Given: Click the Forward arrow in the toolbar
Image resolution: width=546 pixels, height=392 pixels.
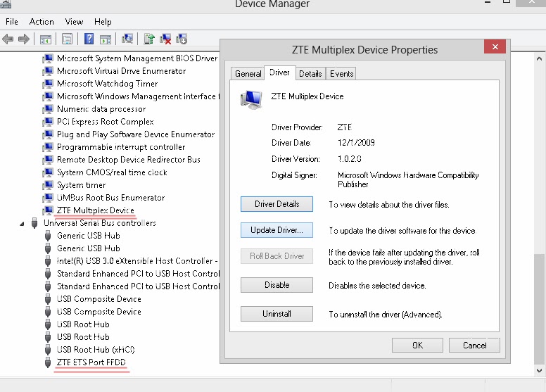Looking at the screenshot, I should coord(24,39).
